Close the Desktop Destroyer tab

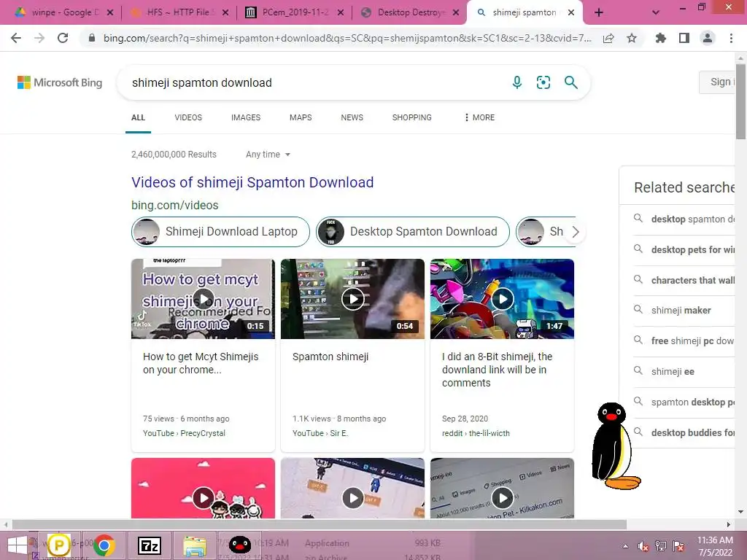coord(456,13)
